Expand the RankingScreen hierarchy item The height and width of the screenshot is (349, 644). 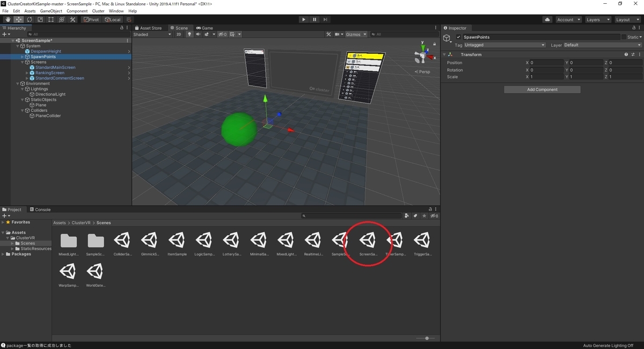[27, 73]
